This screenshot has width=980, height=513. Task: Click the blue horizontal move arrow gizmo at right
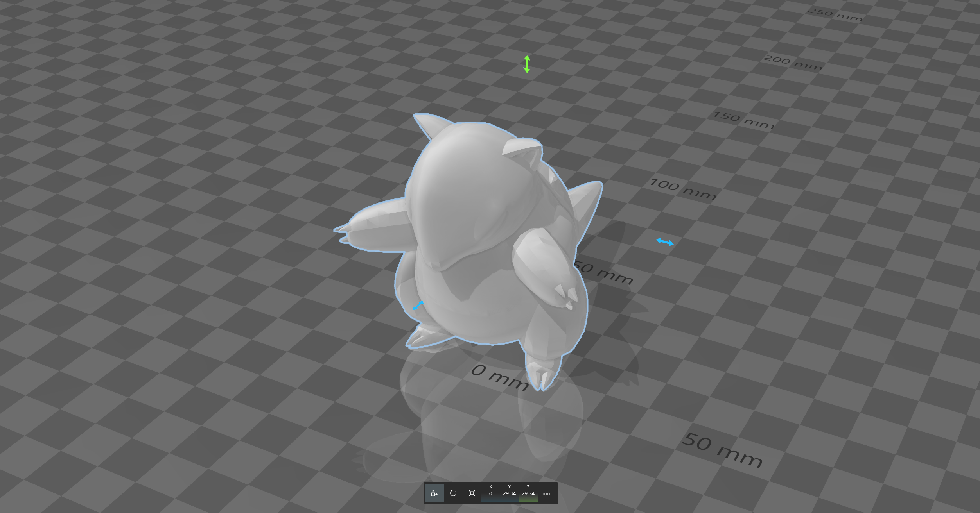click(665, 242)
